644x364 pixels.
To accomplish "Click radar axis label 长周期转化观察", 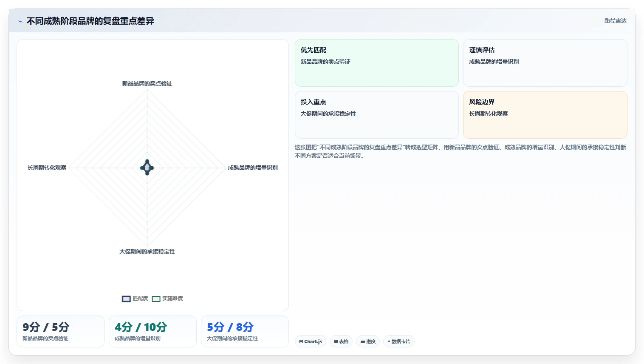I will click(x=47, y=168).
